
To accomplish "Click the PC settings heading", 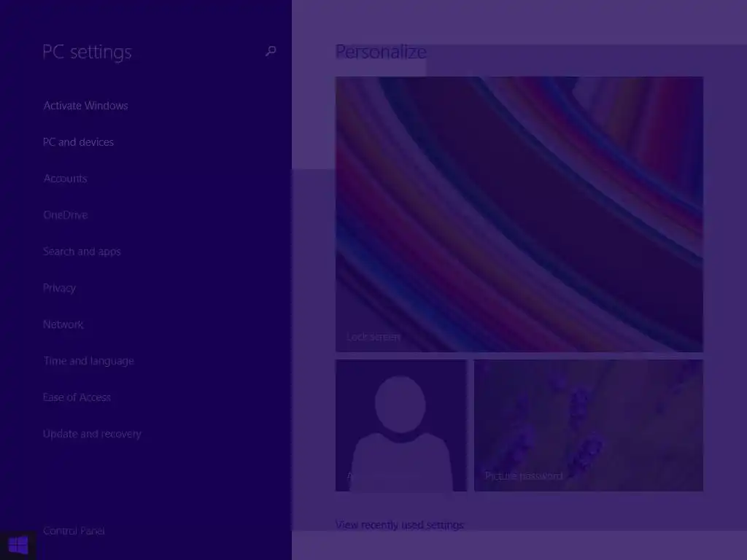I will pyautogui.click(x=87, y=52).
